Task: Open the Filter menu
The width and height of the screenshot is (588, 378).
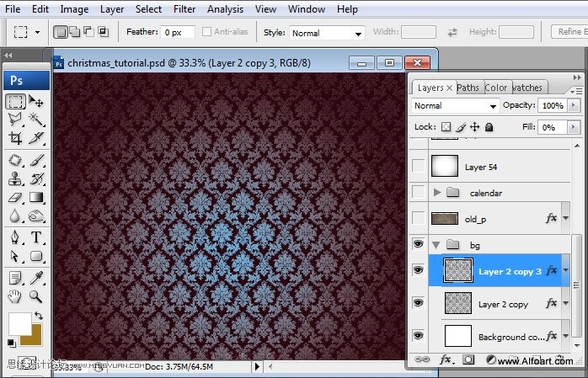Action: [x=184, y=9]
